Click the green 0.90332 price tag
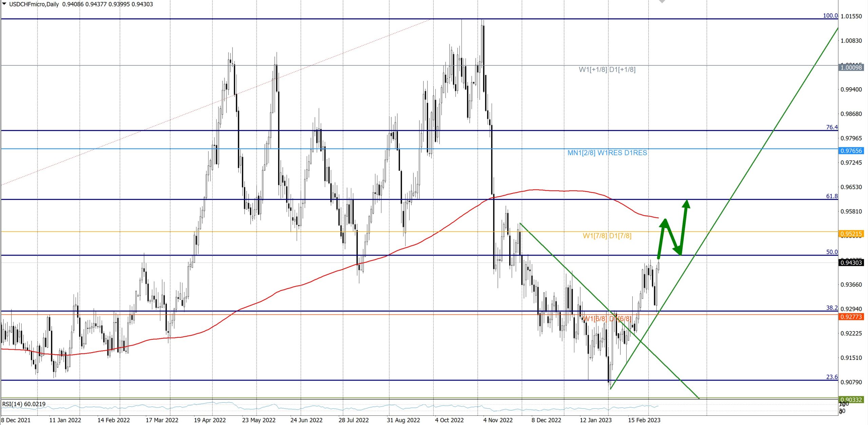Viewport: 868px width, 425px height. [851, 400]
